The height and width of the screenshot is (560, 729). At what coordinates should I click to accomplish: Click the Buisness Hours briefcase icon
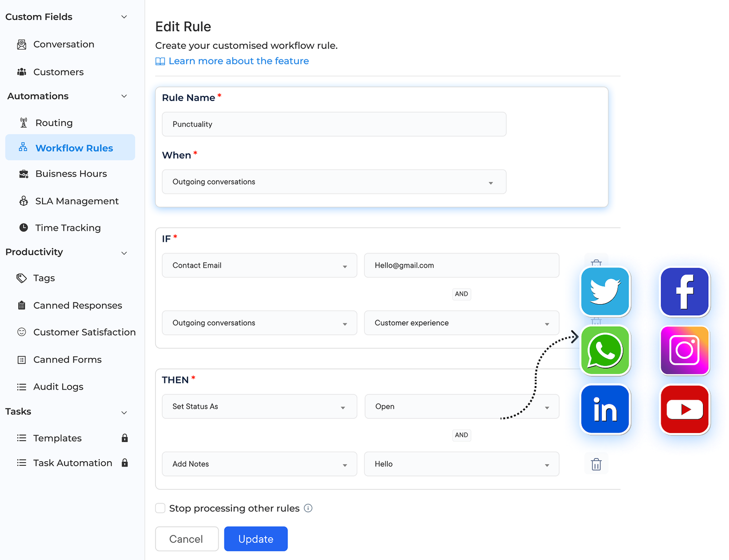coord(24,174)
